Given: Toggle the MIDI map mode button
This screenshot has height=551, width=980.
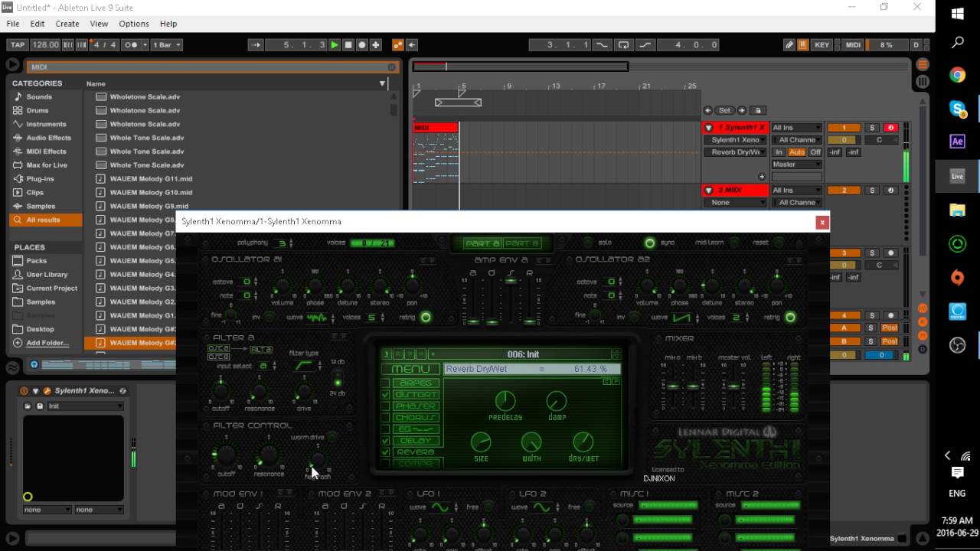Looking at the screenshot, I should click(x=853, y=45).
